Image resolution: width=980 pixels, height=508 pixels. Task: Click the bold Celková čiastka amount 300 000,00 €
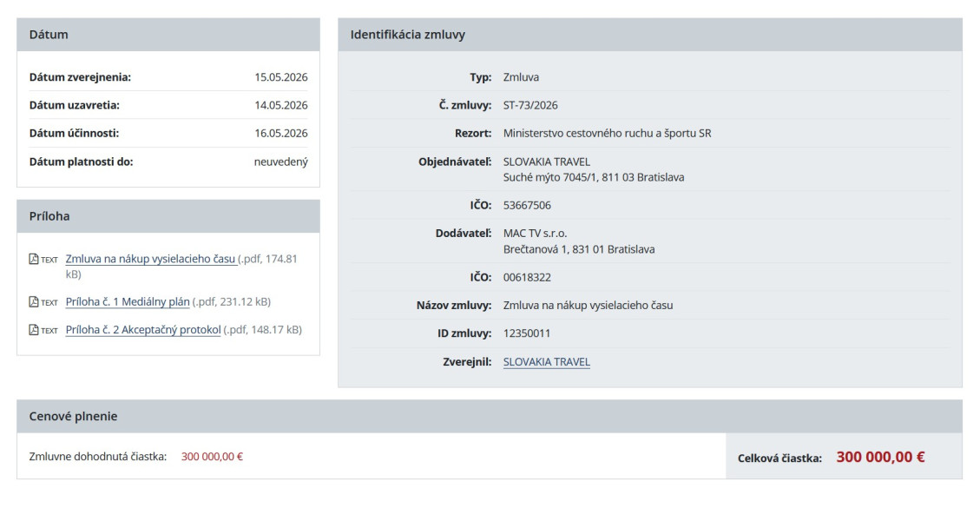point(880,458)
